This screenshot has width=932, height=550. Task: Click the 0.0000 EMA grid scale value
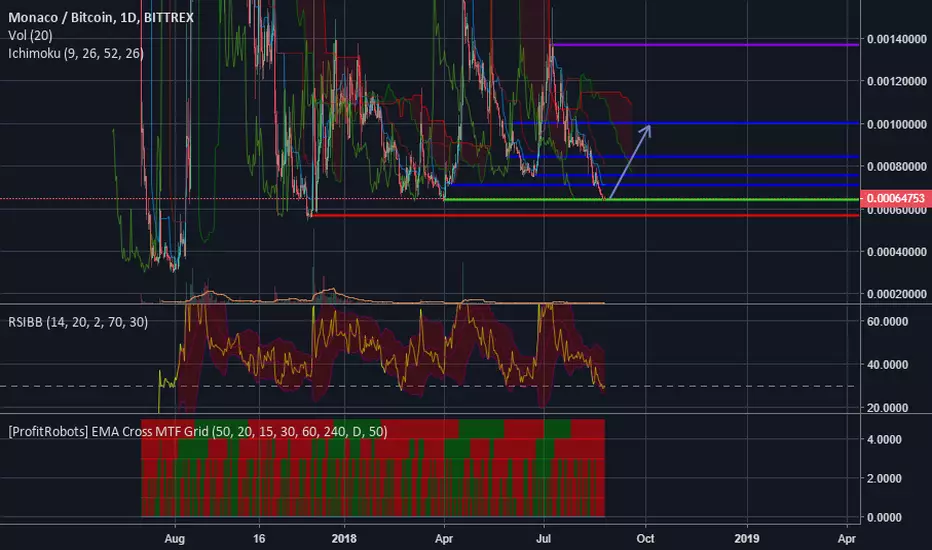click(884, 518)
